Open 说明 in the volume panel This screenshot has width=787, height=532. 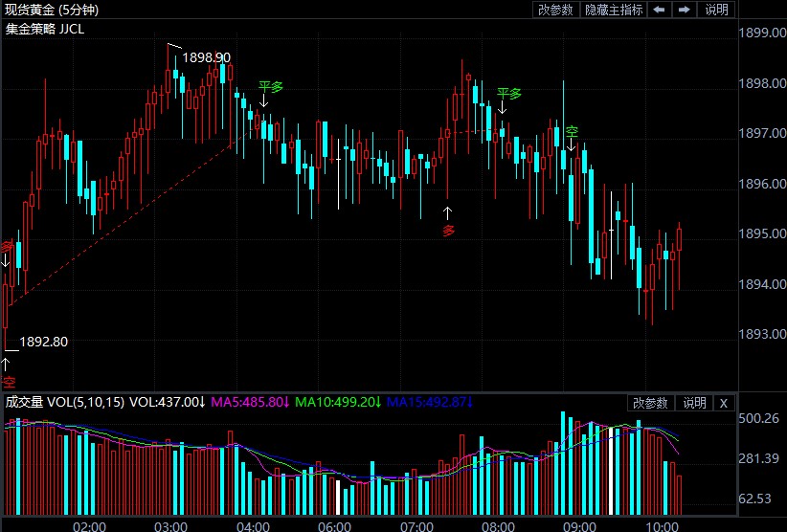click(x=694, y=403)
